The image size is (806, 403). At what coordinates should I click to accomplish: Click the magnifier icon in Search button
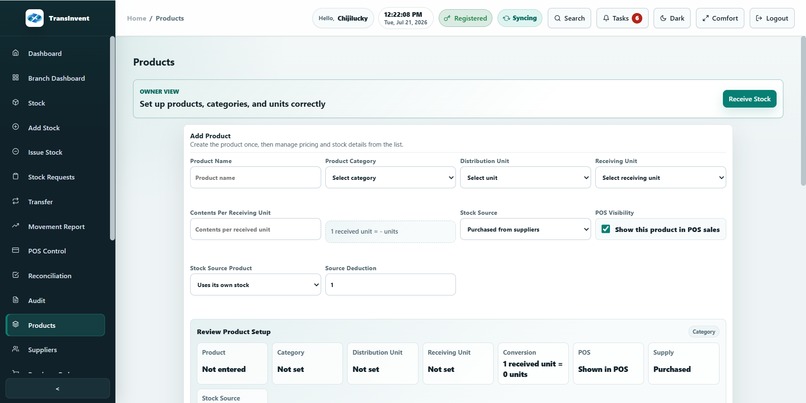coord(558,19)
